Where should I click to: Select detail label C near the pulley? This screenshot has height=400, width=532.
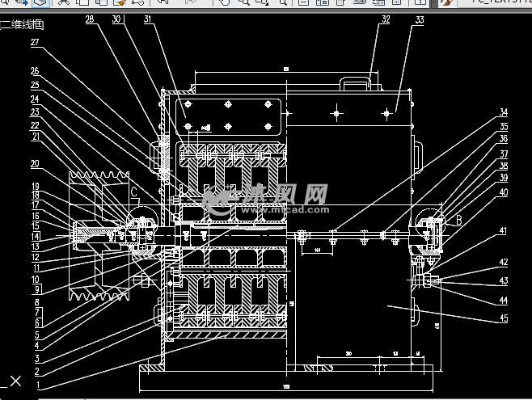(133, 192)
